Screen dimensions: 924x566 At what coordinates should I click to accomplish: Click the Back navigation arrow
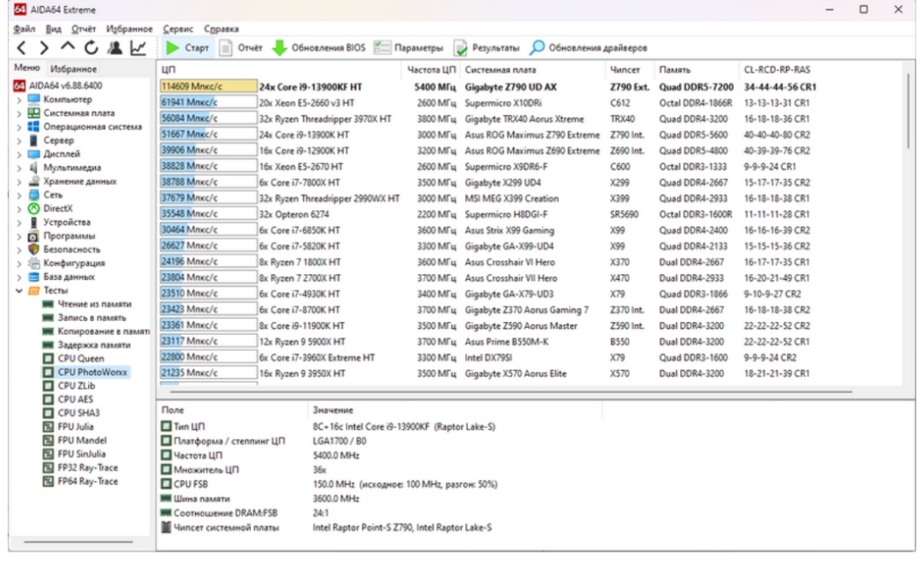coord(21,48)
